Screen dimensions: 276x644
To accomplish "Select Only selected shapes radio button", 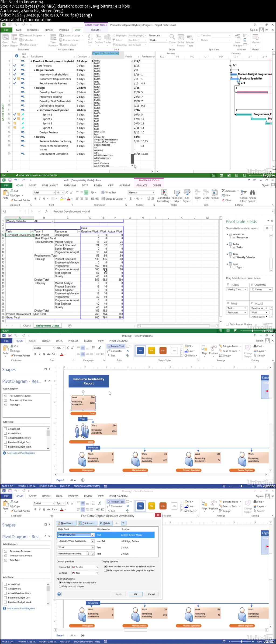I will [x=60, y=586].
